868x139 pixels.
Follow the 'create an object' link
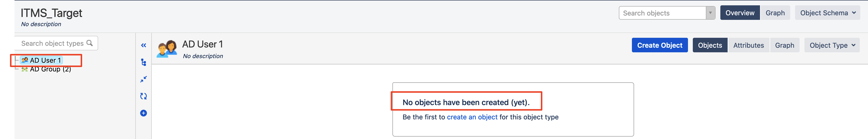click(472, 117)
